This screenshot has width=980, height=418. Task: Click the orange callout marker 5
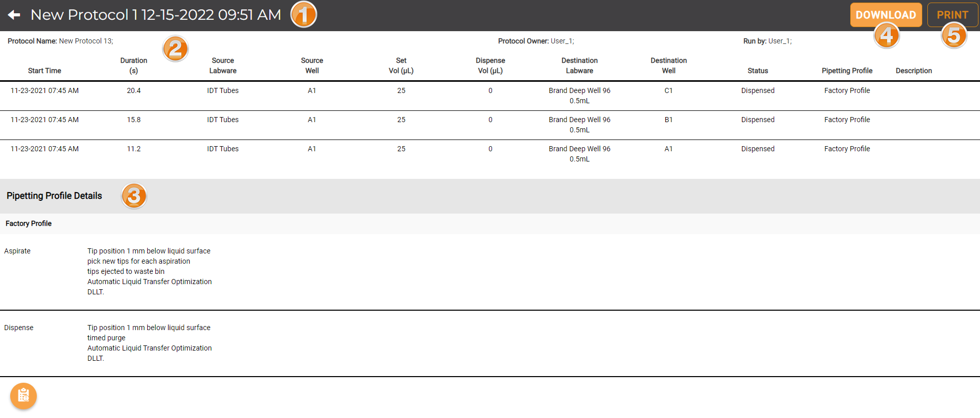(953, 36)
